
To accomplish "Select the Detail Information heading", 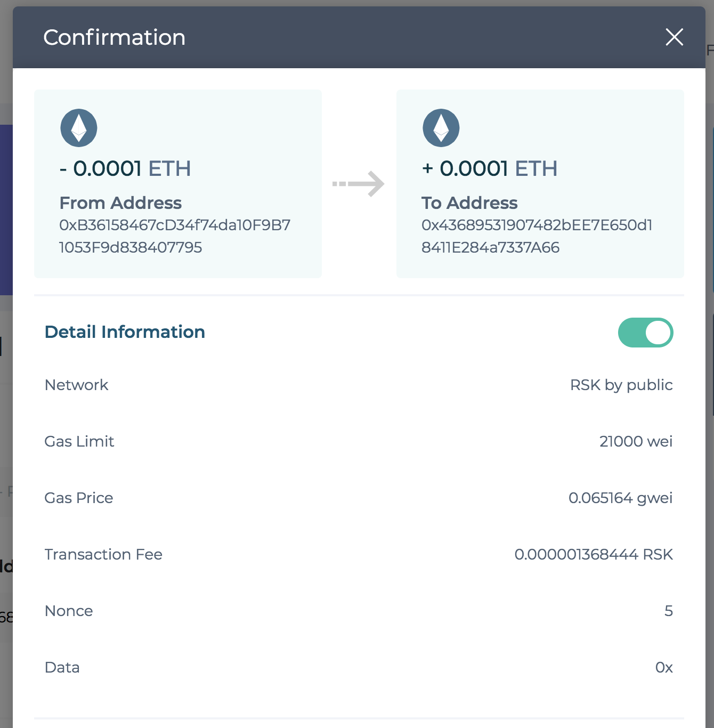I will [x=124, y=331].
